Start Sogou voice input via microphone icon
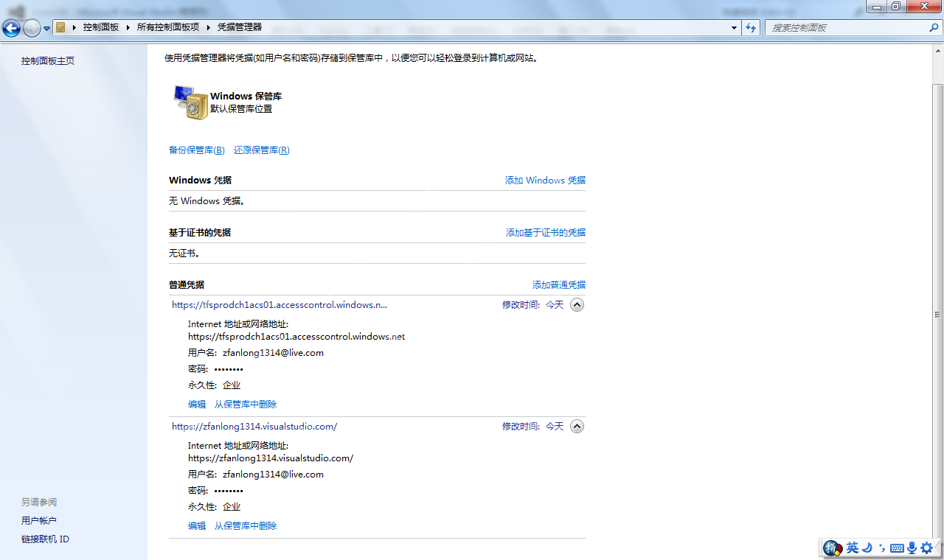 coord(912,547)
